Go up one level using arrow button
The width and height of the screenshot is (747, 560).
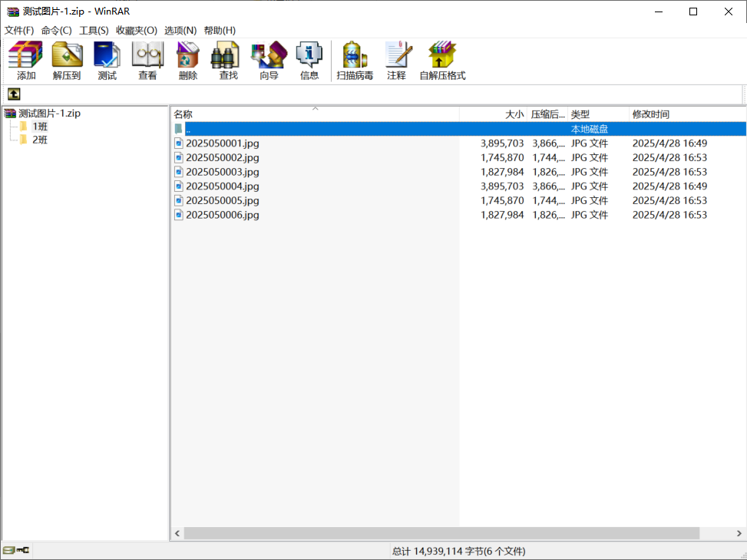click(x=14, y=94)
